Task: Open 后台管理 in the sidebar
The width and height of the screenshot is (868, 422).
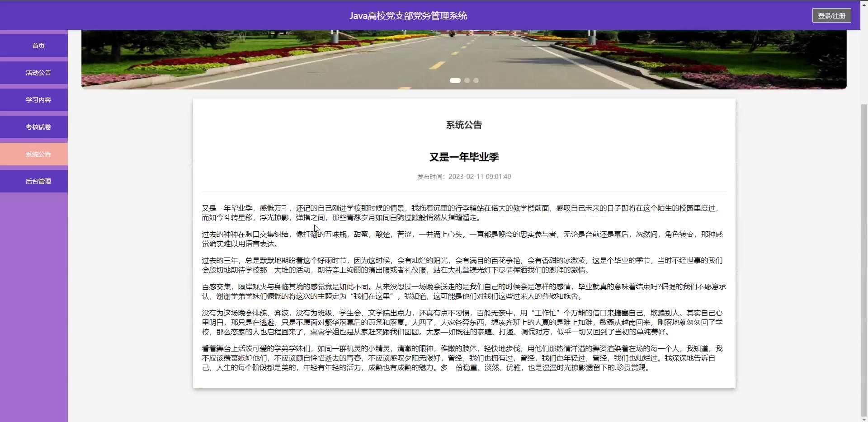Action: 34,181
